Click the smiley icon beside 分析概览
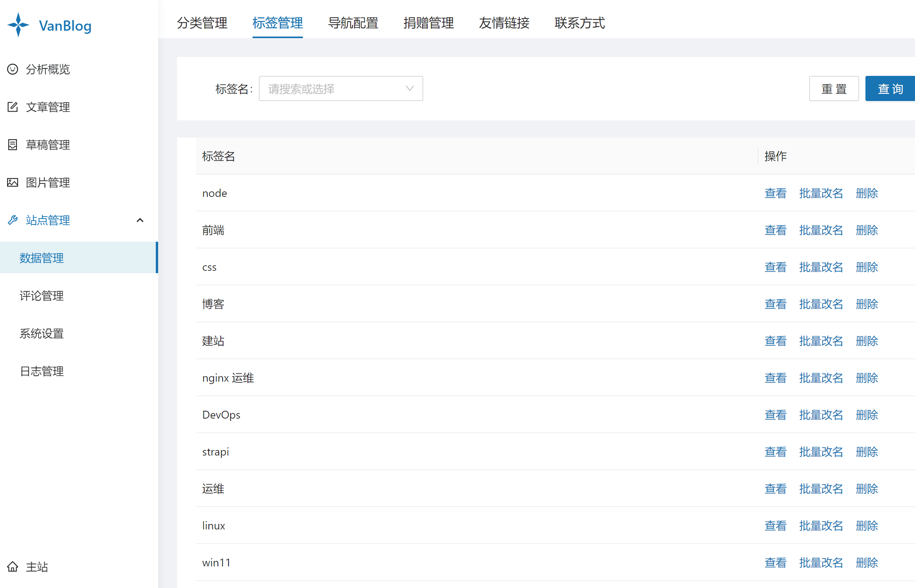 pyautogui.click(x=13, y=69)
